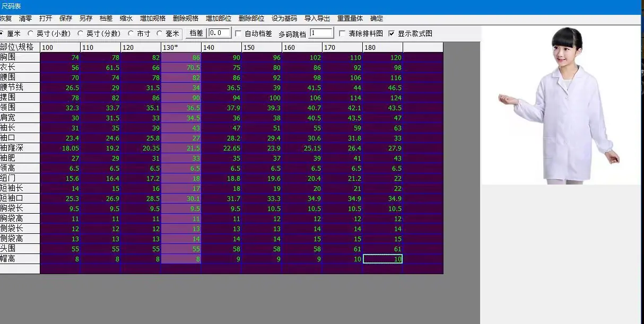
Task: Confirm with the 确定 menu item
Action: coord(377,18)
